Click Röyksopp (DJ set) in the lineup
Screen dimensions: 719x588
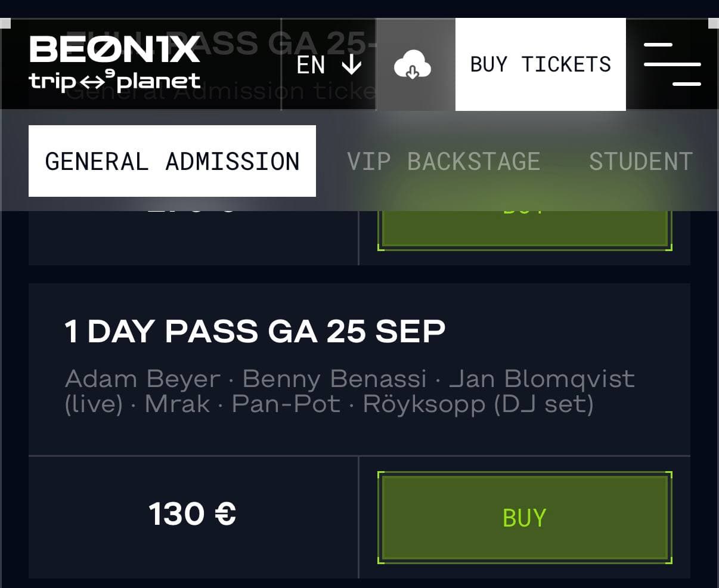(479, 405)
